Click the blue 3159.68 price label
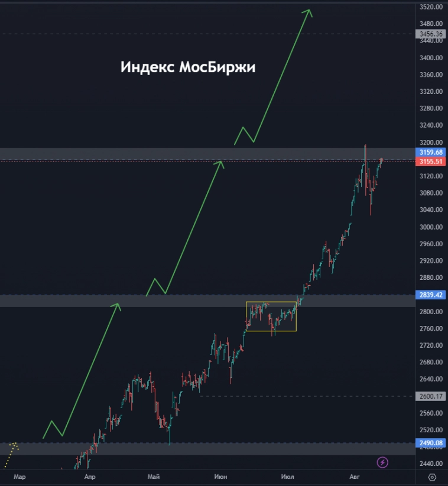This screenshot has height=486, width=448. (431, 152)
